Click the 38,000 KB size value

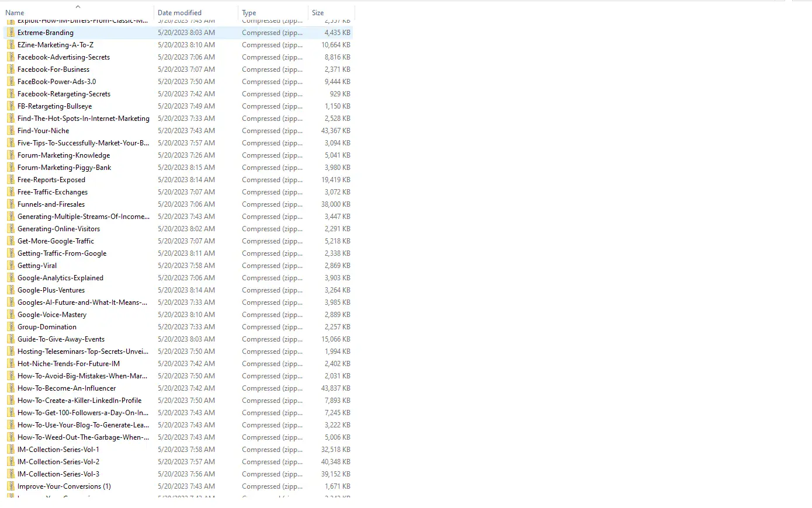[x=336, y=204]
